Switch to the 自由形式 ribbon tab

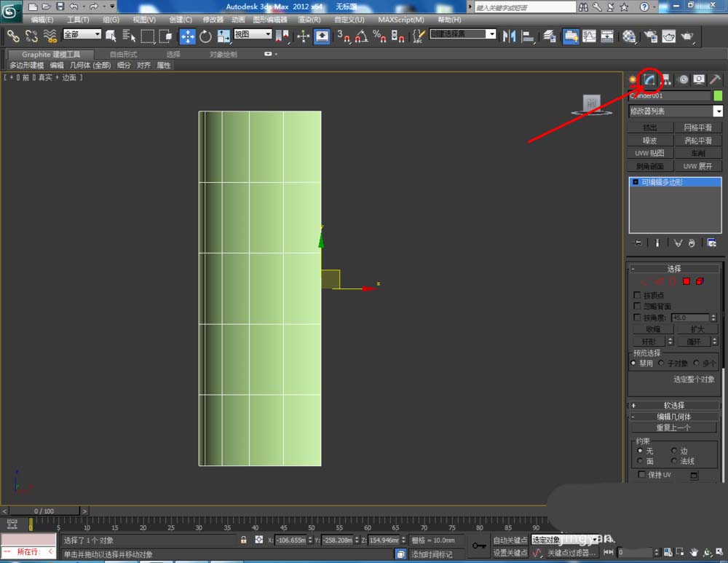pos(123,55)
